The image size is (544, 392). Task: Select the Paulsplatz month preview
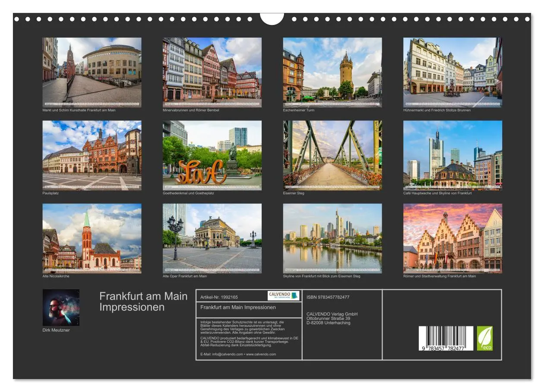[x=92, y=153]
